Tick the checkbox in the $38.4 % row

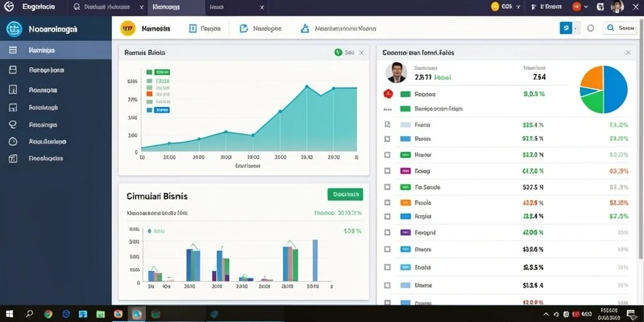click(387, 216)
